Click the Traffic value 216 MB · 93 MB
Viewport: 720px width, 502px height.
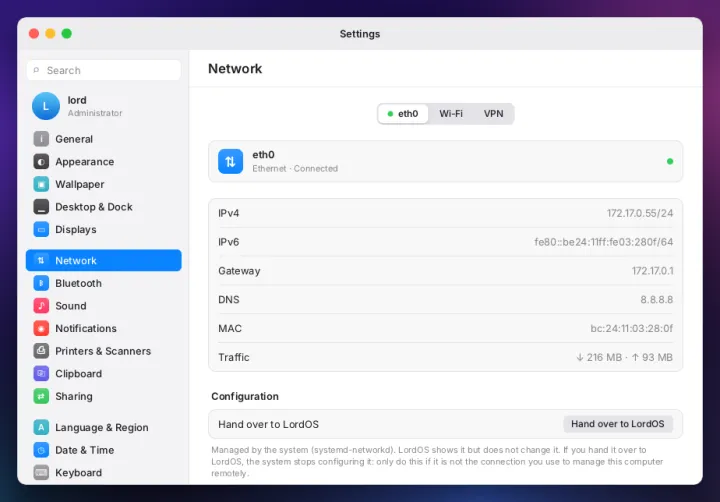[x=624, y=357]
